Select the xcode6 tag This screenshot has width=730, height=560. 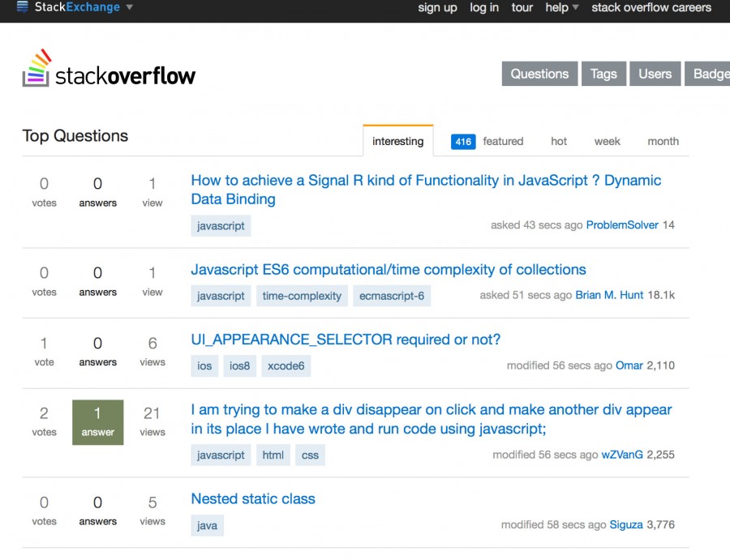286,366
